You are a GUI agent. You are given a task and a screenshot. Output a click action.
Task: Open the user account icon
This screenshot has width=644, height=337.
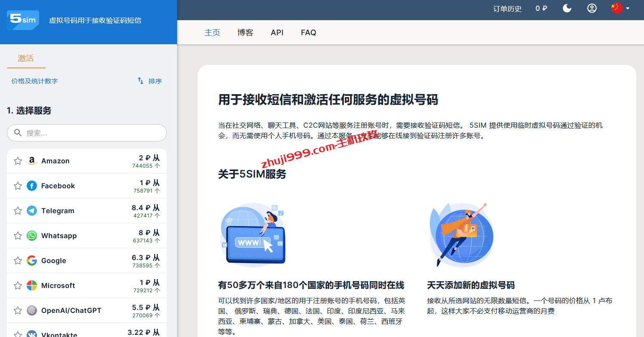592,8
